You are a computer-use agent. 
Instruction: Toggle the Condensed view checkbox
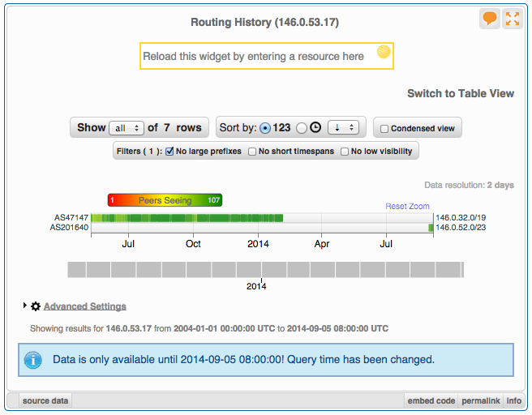[384, 128]
